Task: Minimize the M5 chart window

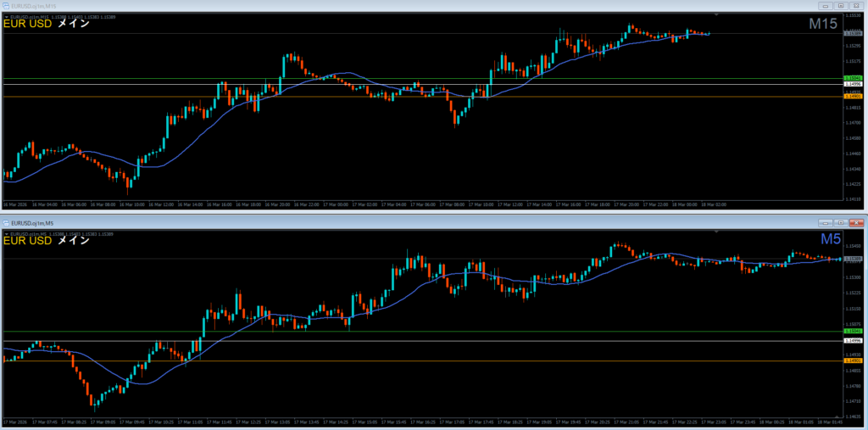Action: pyautogui.click(x=824, y=222)
